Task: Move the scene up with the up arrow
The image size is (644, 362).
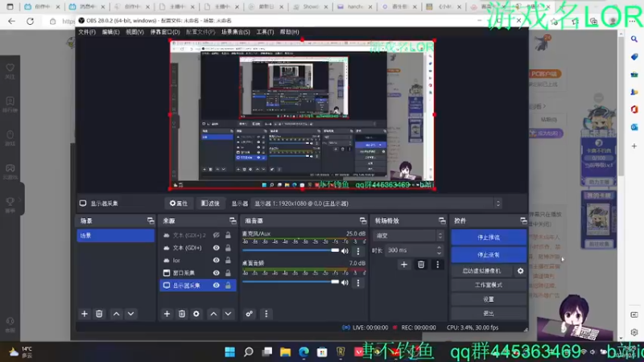Action: (x=116, y=314)
